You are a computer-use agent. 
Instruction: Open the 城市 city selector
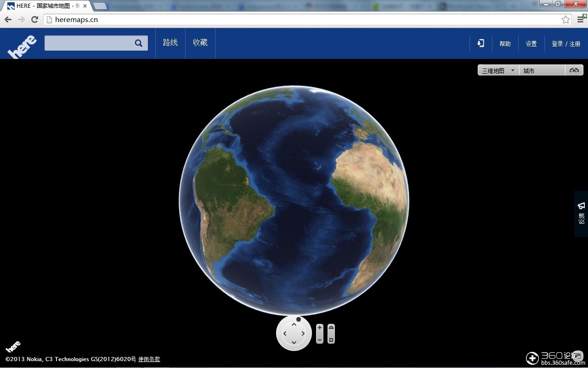(x=542, y=70)
